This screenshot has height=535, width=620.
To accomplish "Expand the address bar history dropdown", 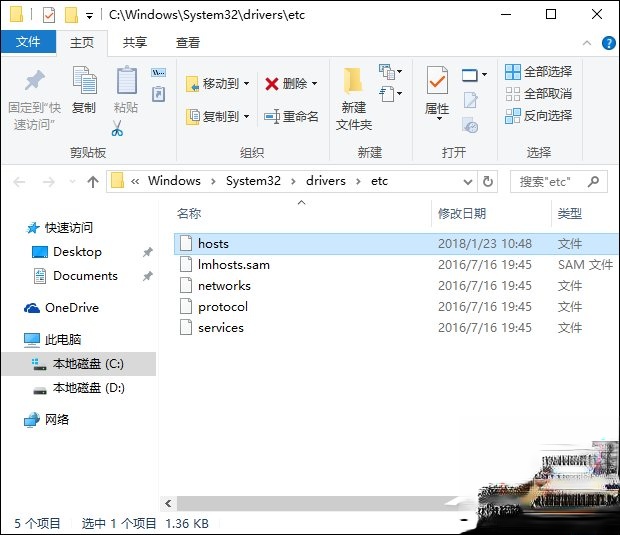I will [468, 182].
